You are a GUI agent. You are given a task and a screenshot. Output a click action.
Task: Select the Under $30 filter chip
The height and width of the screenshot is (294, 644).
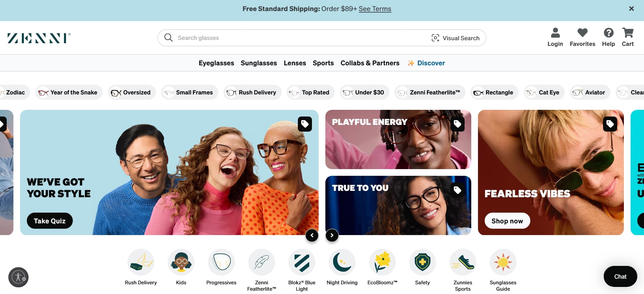(365, 92)
